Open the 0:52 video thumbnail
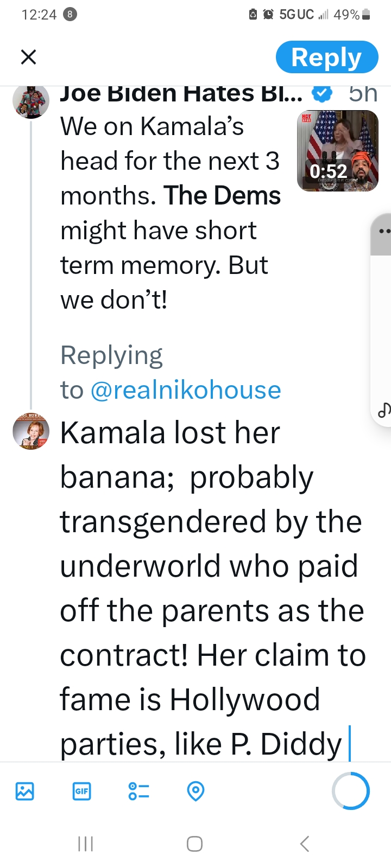This screenshot has height=868, width=391. (338, 151)
